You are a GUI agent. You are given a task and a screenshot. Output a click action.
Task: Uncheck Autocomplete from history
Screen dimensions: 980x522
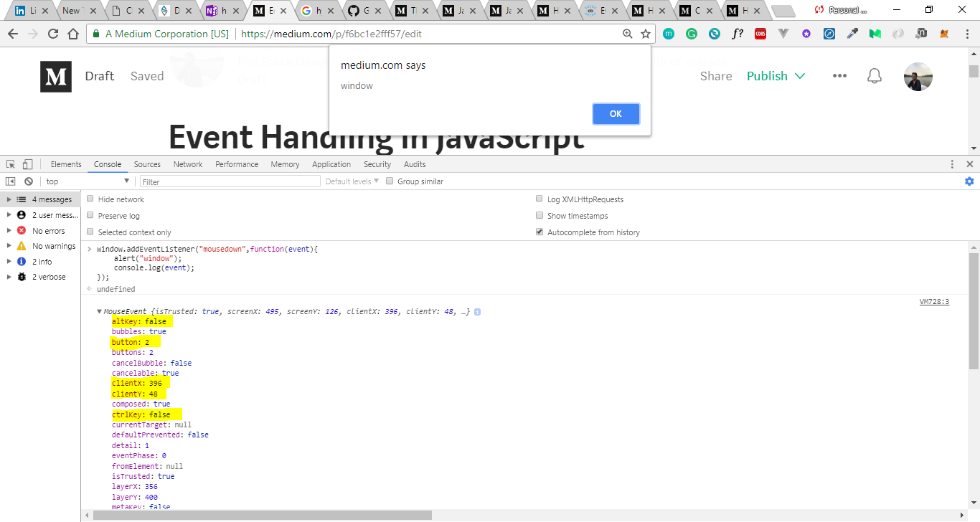tap(540, 232)
